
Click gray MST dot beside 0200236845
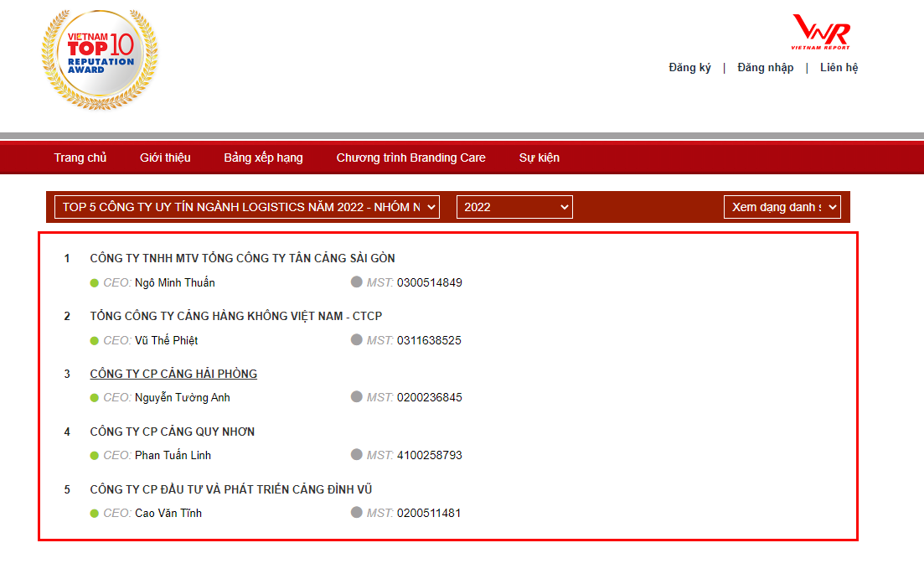coord(357,397)
